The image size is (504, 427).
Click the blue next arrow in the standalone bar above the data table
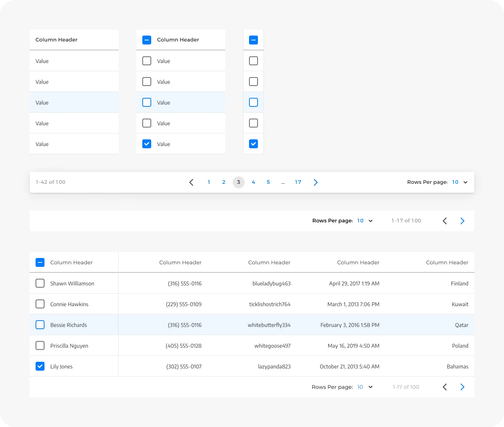[x=462, y=221]
